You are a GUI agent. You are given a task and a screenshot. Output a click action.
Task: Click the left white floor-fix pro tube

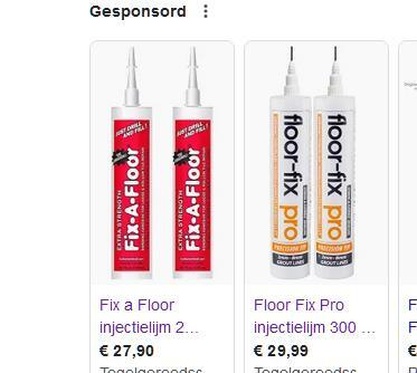pyautogui.click(x=291, y=163)
